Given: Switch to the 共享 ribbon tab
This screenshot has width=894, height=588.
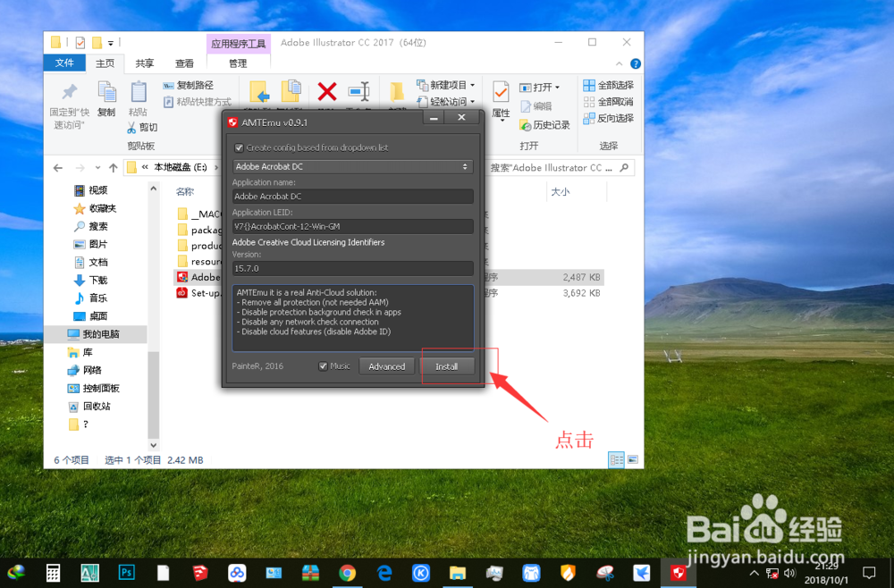Looking at the screenshot, I should click(144, 63).
